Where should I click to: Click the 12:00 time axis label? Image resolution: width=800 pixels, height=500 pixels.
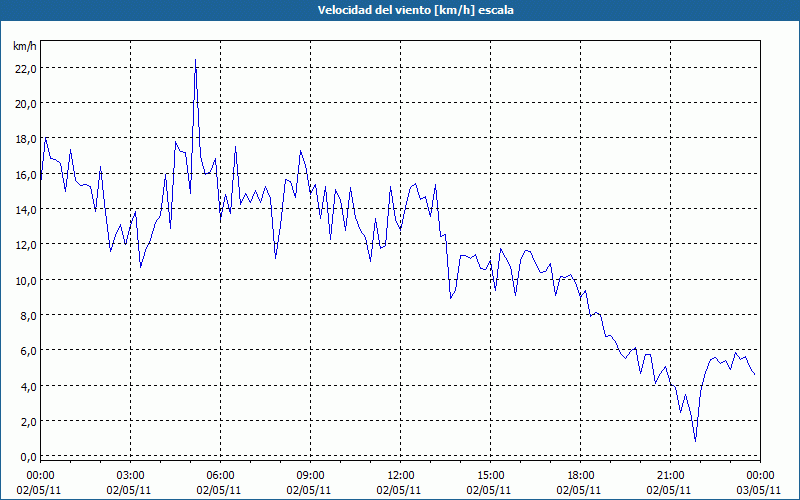tap(401, 476)
